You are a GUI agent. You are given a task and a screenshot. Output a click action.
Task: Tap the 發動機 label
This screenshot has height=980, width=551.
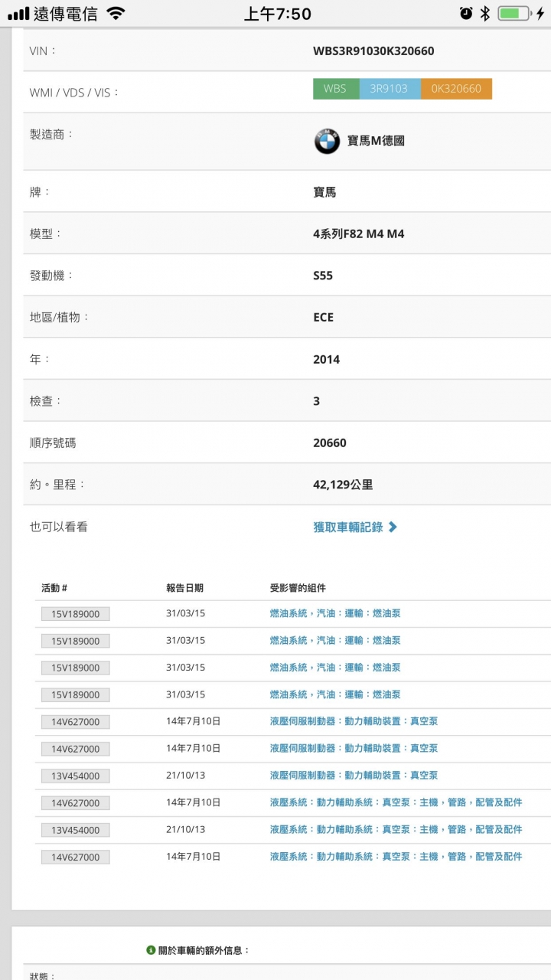[x=51, y=276]
